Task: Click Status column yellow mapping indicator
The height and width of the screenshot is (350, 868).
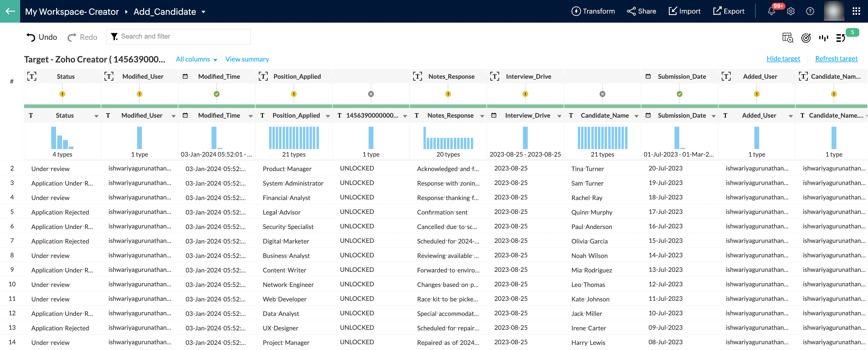Action: [62, 94]
